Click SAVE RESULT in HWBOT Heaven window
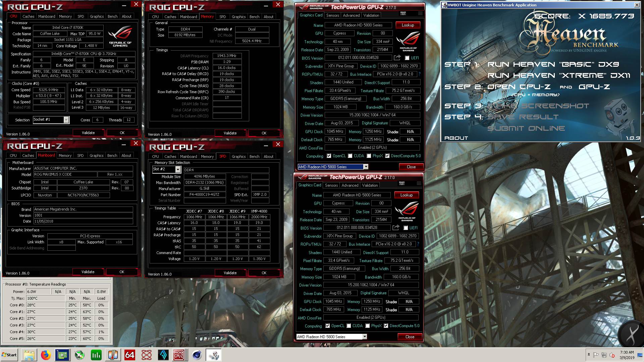Image resolution: width=644 pixels, height=362 pixels. pos(523,117)
